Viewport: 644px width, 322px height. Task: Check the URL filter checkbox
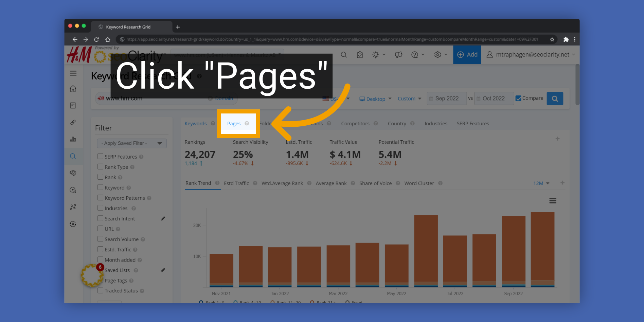point(100,229)
